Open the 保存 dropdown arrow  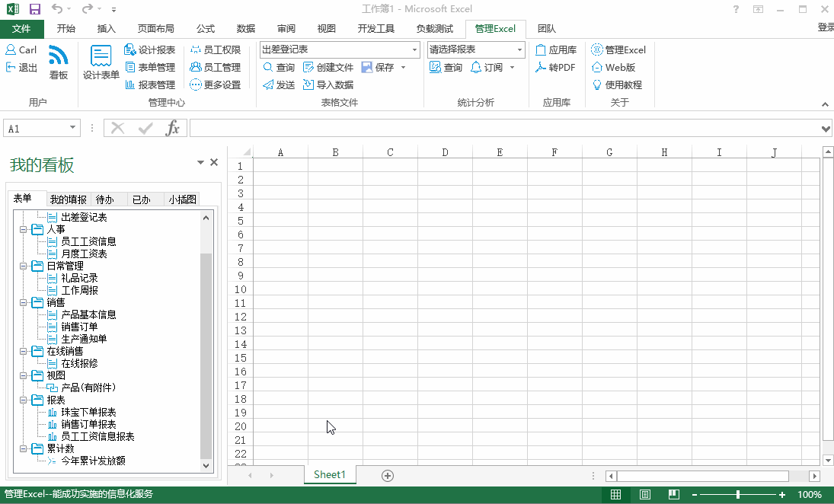(x=403, y=68)
